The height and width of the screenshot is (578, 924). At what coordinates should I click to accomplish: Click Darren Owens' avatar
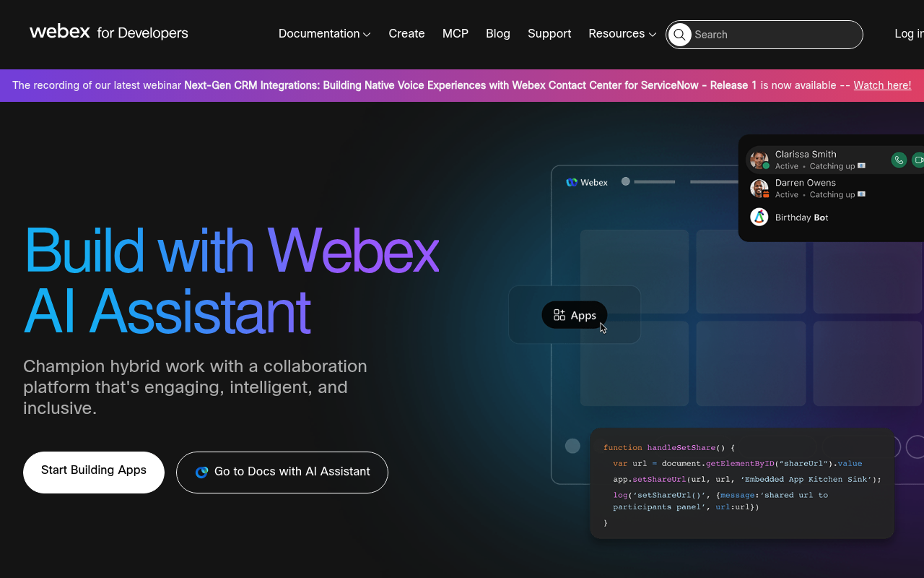759,189
